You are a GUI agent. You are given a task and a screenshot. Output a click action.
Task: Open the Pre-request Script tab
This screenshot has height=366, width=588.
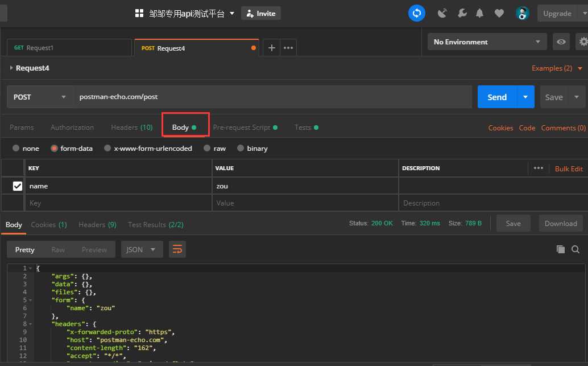245,128
